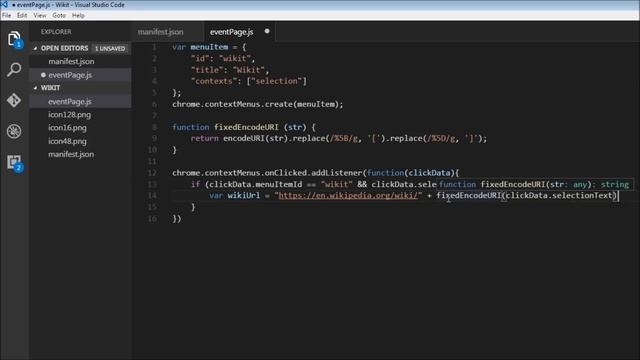Open the Help menu
The image size is (640, 360).
click(x=78, y=16)
